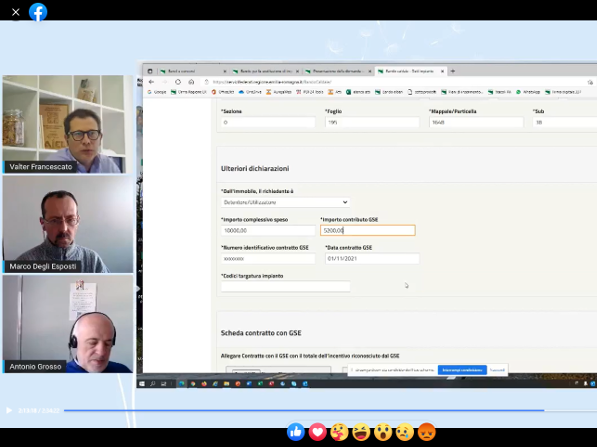
Task: Close the Facebook video viewer
Action: [16, 12]
